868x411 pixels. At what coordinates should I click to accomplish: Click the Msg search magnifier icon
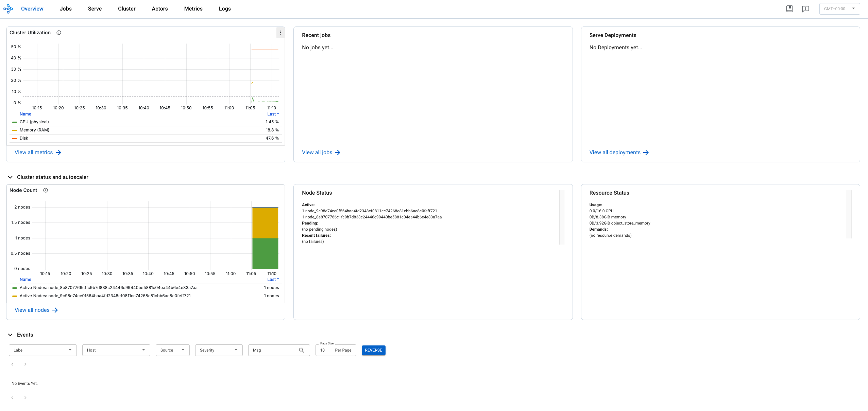[301, 350]
